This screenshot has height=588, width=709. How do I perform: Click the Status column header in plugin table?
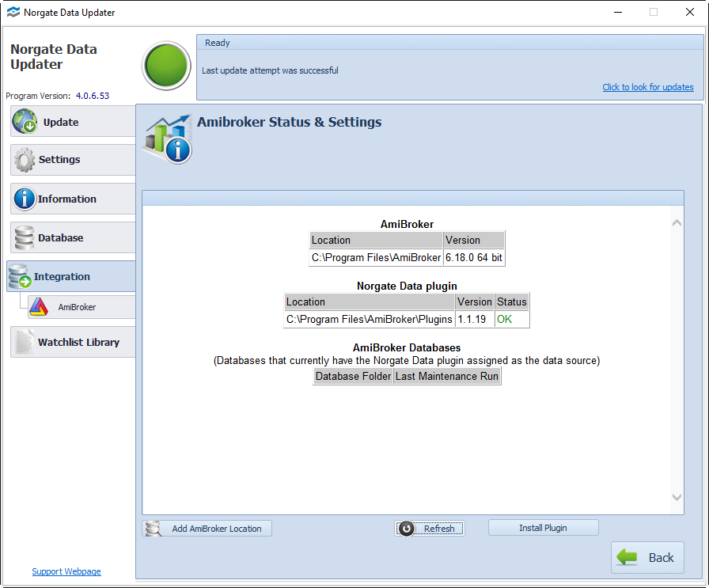(x=511, y=302)
